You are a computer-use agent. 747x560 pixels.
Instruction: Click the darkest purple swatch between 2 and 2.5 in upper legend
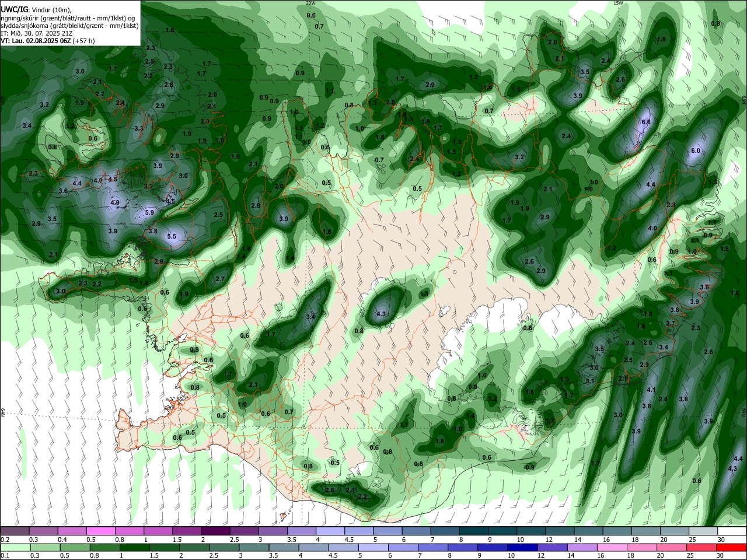coord(215,531)
